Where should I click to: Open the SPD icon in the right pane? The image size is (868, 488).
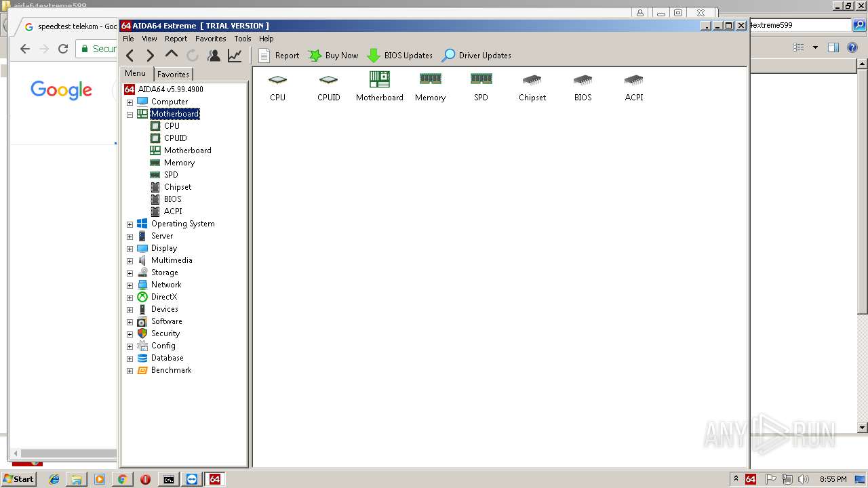[481, 87]
